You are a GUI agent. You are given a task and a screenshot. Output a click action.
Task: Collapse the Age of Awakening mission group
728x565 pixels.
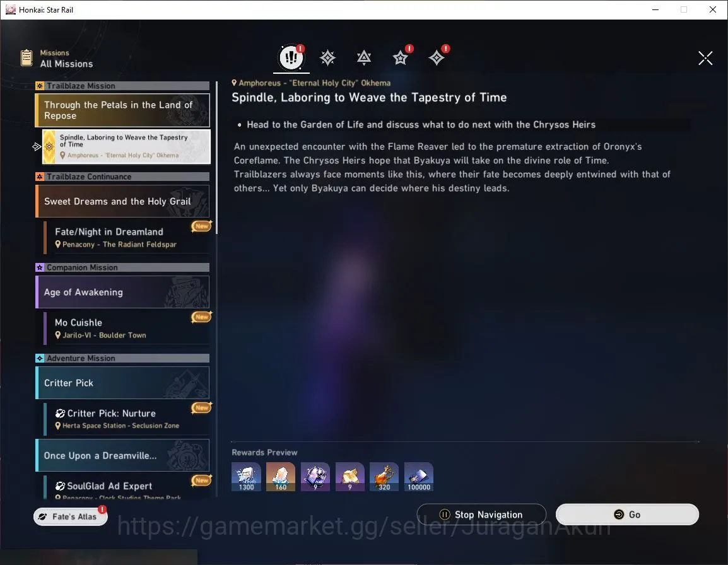tap(122, 292)
